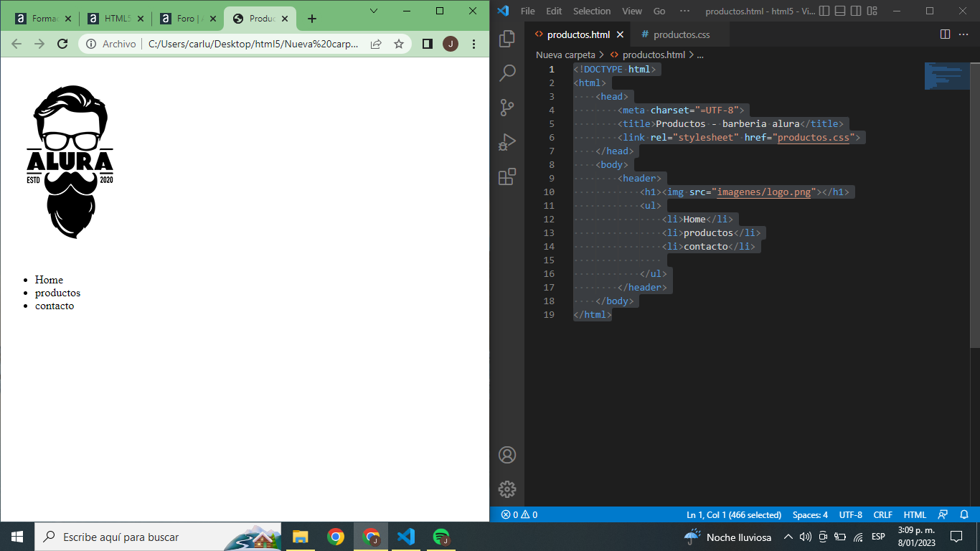Viewport: 980px width, 551px height.
Task: Open editor More Actions ellipsis
Action: 965,34
